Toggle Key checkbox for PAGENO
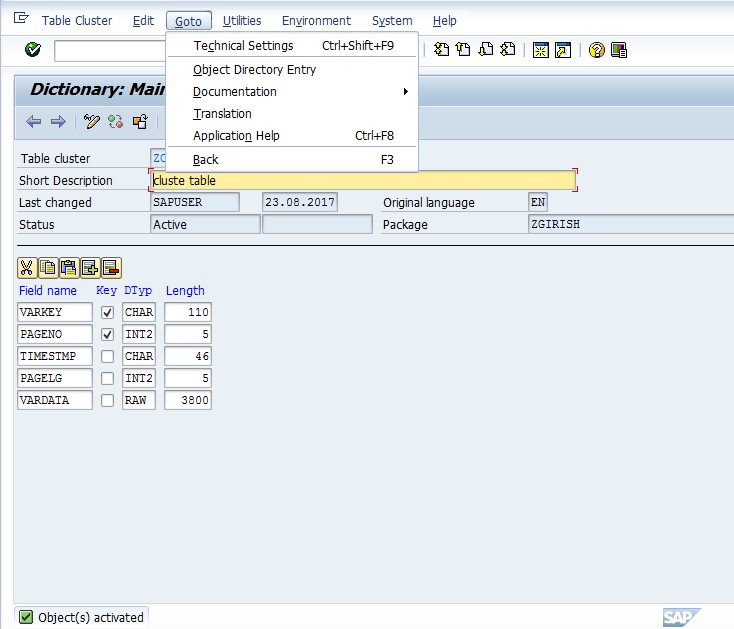734x629 pixels. pos(107,334)
